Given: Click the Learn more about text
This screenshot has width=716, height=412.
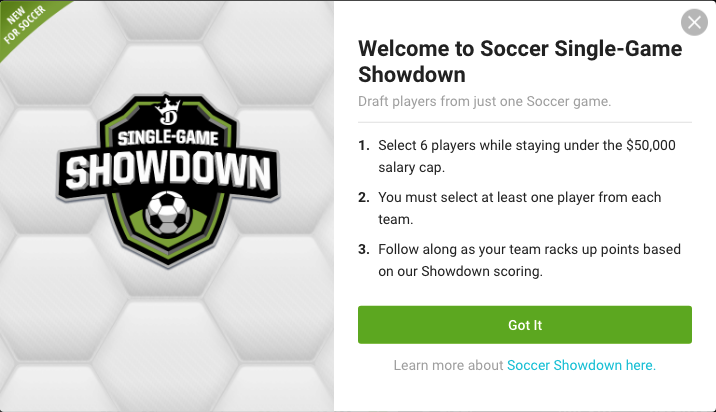Looking at the screenshot, I should click(x=449, y=366).
